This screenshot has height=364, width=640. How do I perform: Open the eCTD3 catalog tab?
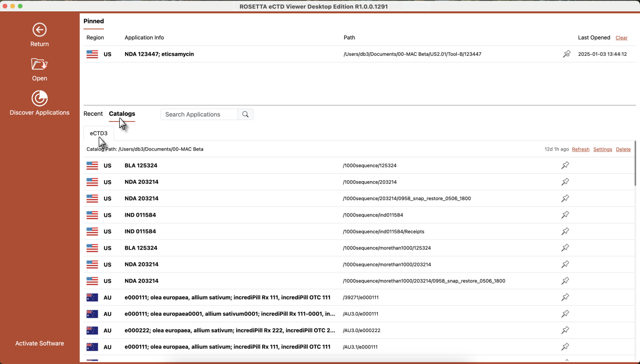click(x=99, y=133)
